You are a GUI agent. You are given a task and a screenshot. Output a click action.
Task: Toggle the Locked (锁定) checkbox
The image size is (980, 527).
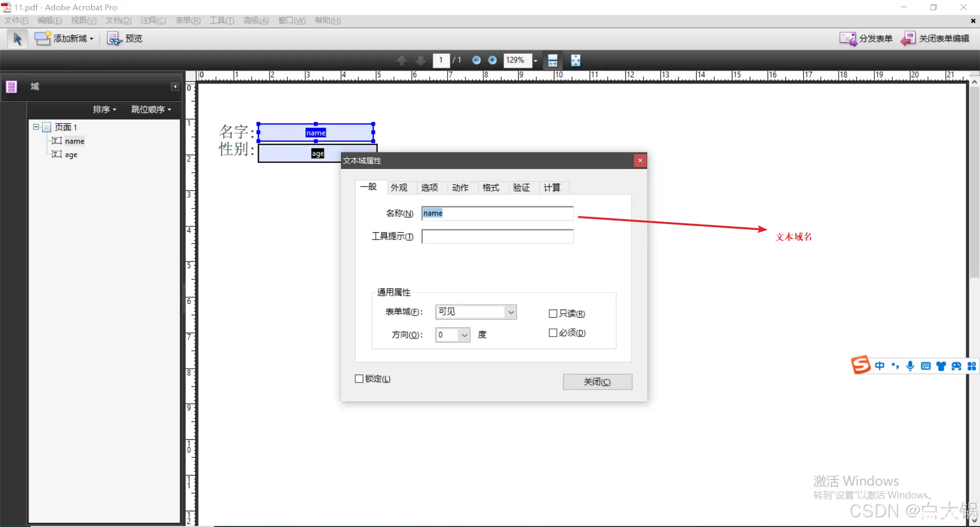click(359, 379)
